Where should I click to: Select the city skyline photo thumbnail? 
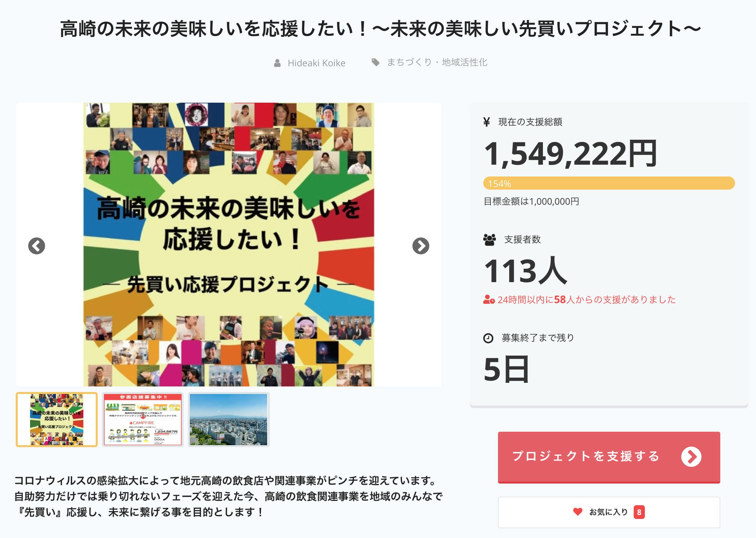pos(229,419)
